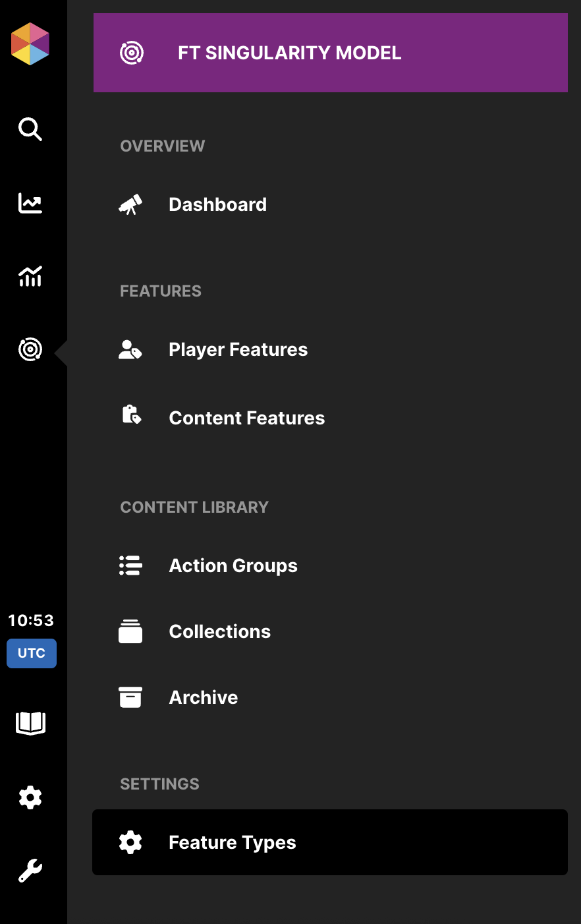Open Content Features page
The height and width of the screenshot is (924, 581).
(246, 418)
